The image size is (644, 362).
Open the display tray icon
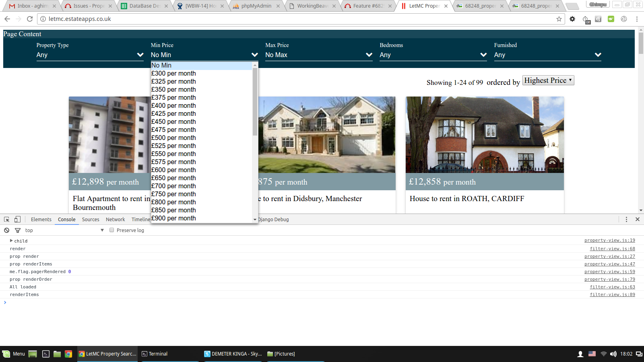[639, 354]
